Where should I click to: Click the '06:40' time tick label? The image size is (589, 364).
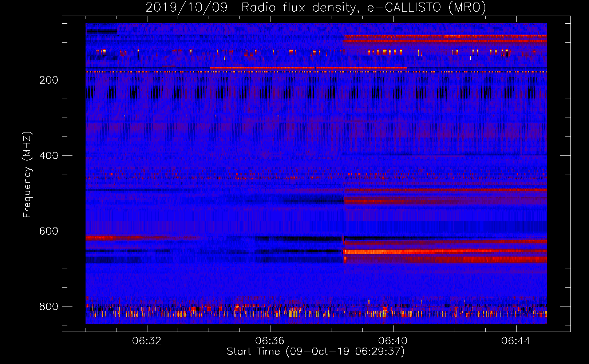coord(393,341)
